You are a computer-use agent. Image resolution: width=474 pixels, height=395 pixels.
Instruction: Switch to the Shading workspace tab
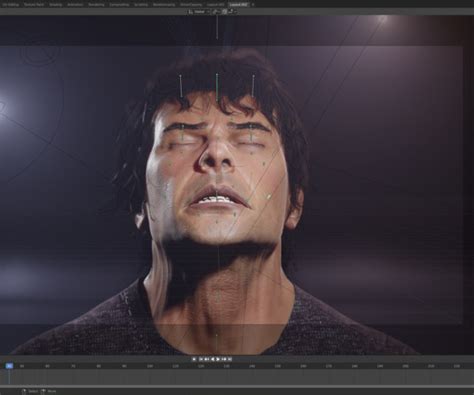point(56,5)
